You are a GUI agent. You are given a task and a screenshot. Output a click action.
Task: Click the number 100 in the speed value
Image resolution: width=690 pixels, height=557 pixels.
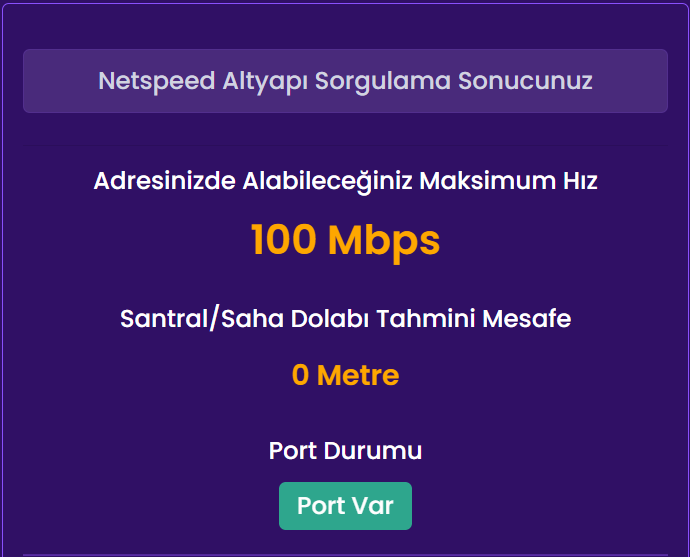point(284,240)
